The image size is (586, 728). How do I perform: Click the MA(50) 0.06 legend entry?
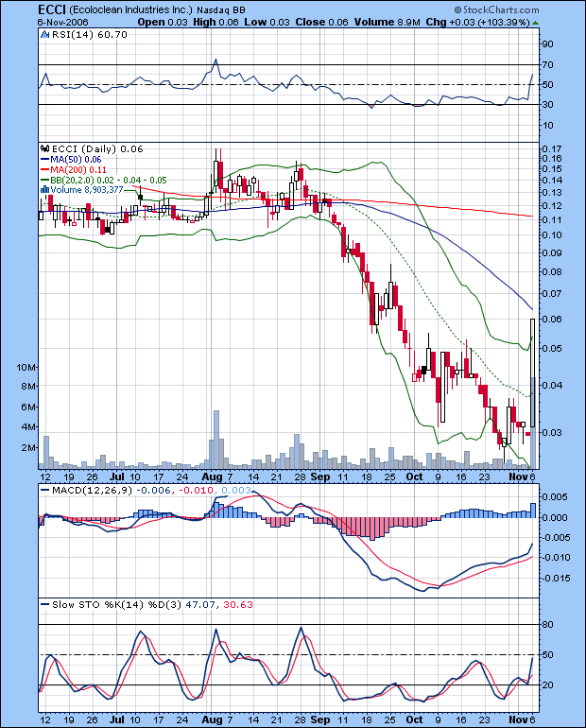point(72,159)
